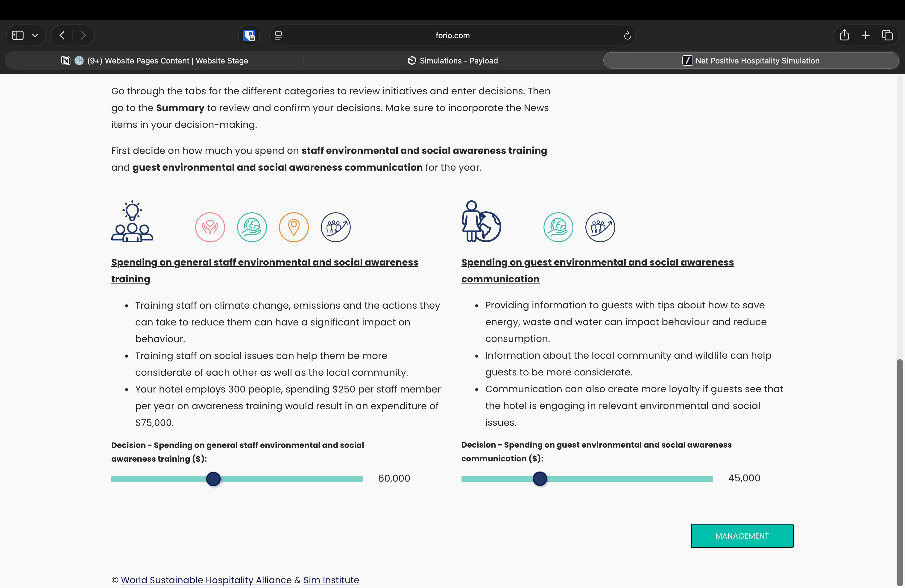Click the browser Share icon
Viewport: 905px width, 588px height.
tap(844, 35)
